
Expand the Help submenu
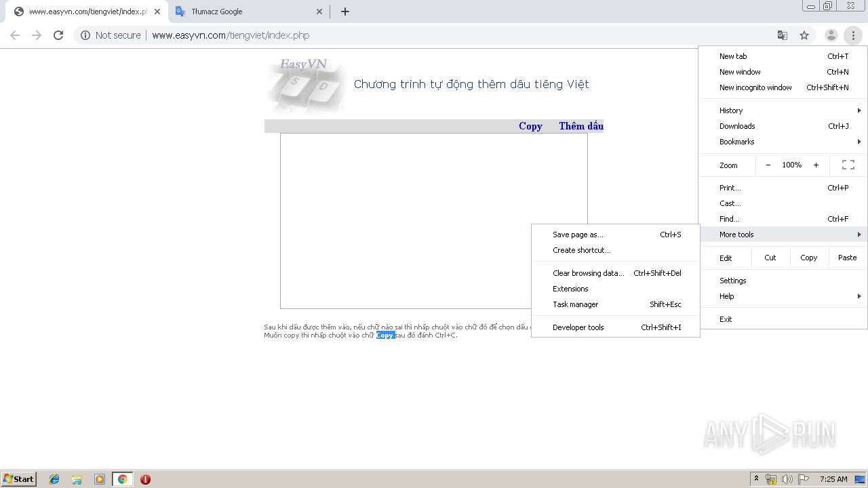(x=783, y=296)
